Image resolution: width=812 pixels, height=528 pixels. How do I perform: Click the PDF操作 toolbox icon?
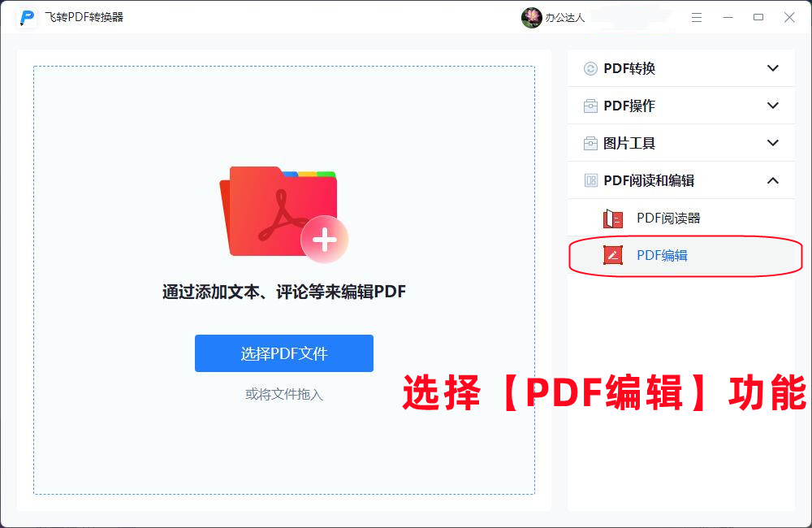(590, 106)
